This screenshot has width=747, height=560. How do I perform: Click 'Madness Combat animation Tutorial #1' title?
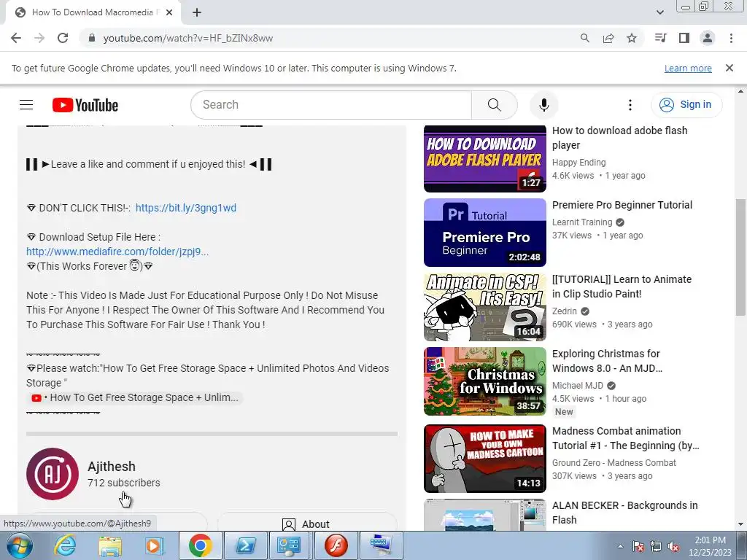[625, 438]
